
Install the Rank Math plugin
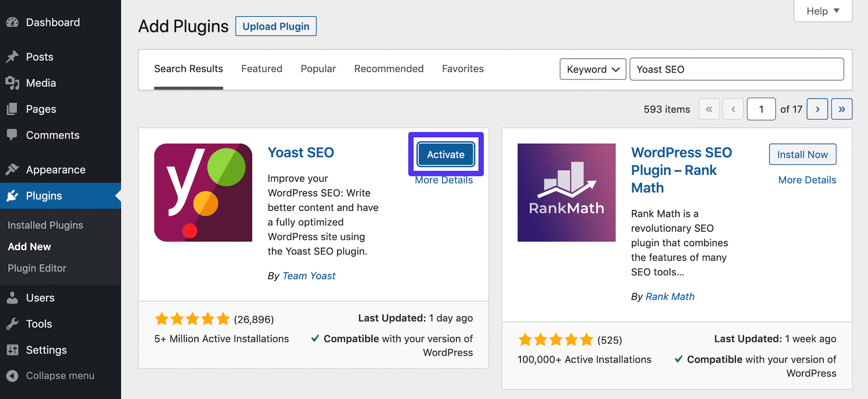[803, 154]
